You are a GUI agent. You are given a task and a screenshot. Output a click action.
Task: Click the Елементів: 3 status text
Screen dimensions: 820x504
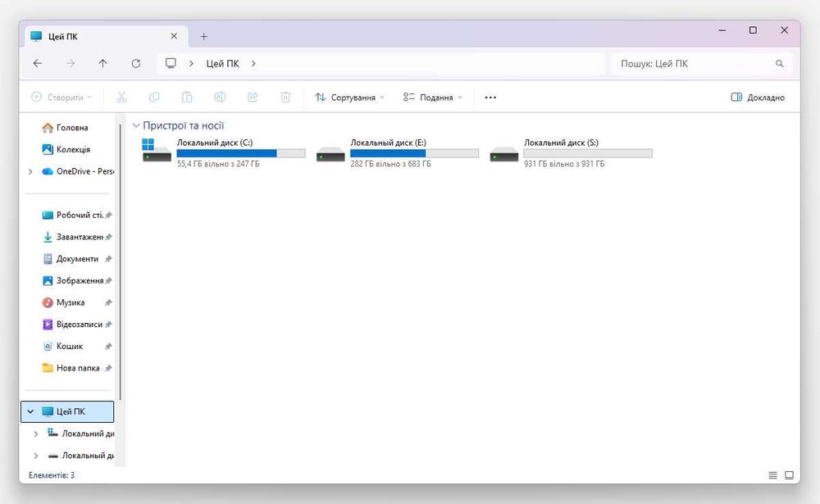[x=51, y=475]
